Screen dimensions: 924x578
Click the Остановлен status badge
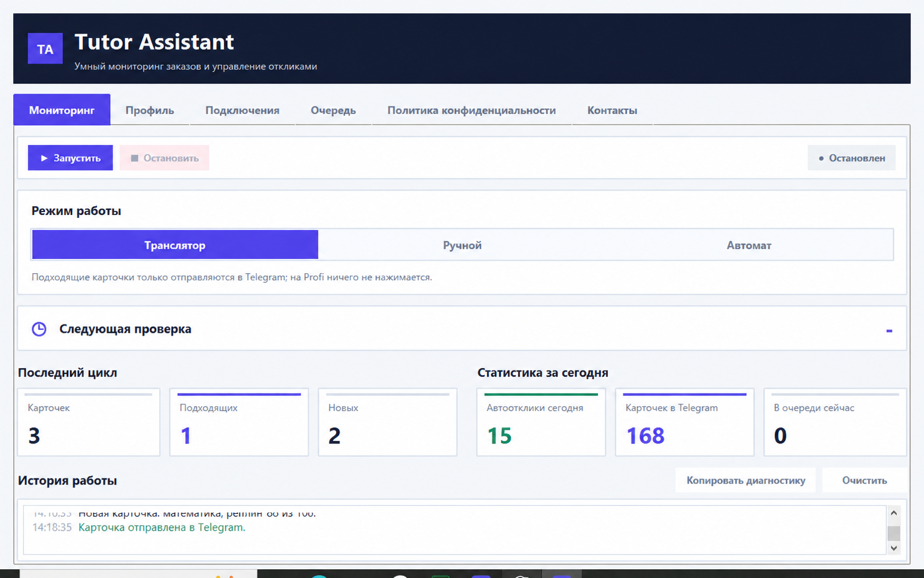click(x=851, y=158)
